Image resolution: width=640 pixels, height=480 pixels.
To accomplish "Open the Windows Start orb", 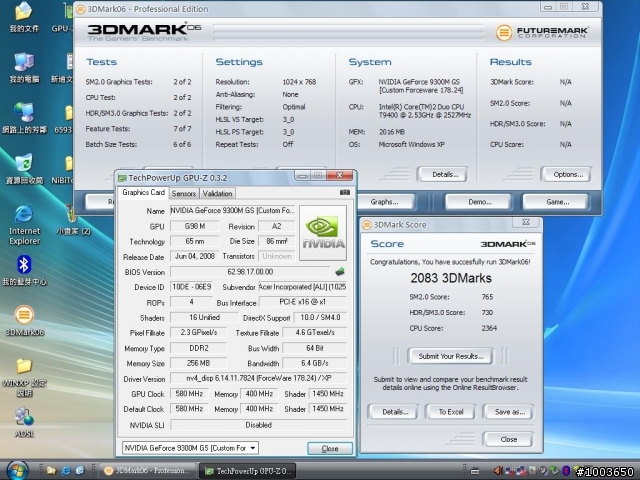I will pos(17,471).
